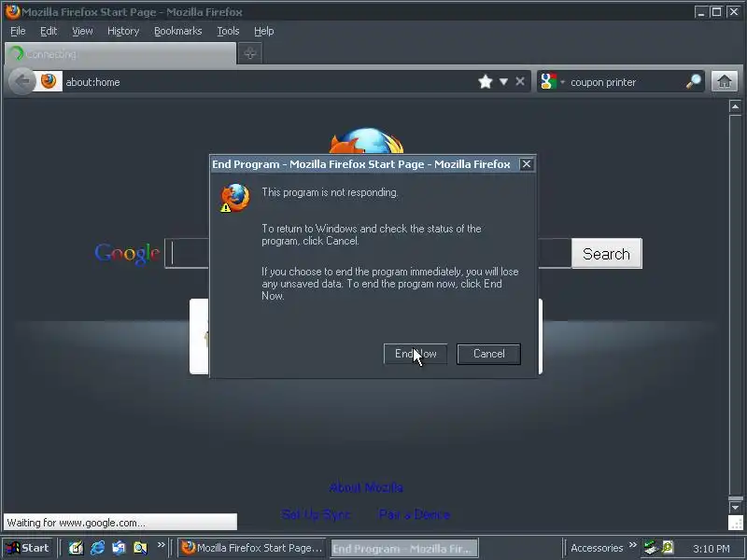This screenshot has width=747, height=560.
Task: Expand the Accessories toolbar chevron
Action: 633,545
